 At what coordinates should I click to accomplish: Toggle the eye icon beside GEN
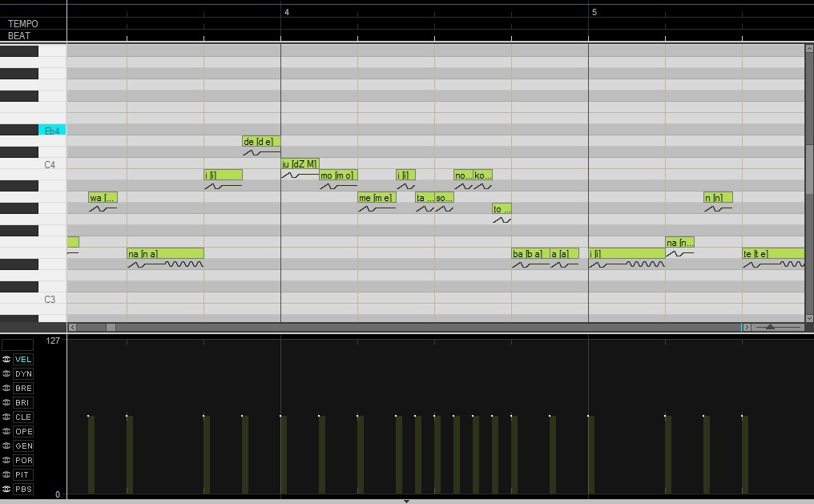pos(6,446)
